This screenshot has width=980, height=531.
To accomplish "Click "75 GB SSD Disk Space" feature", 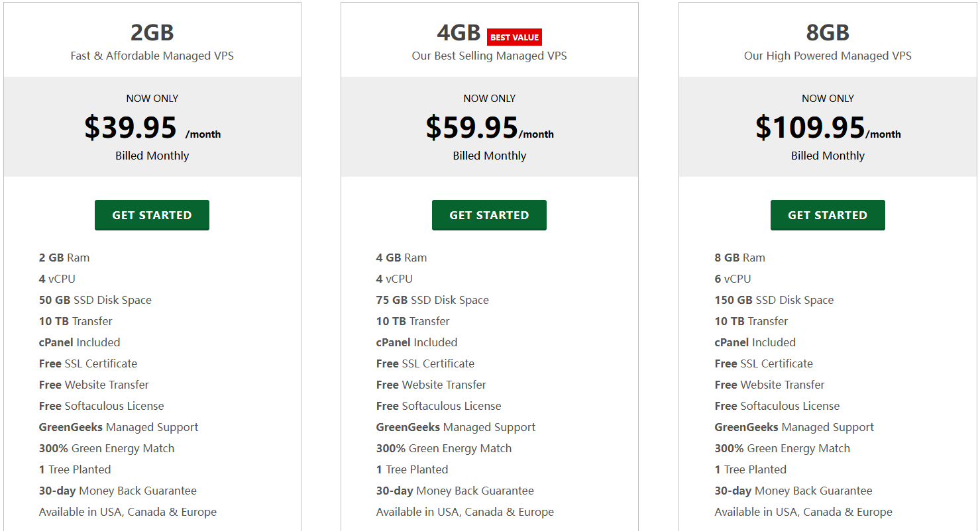I will coord(433,300).
